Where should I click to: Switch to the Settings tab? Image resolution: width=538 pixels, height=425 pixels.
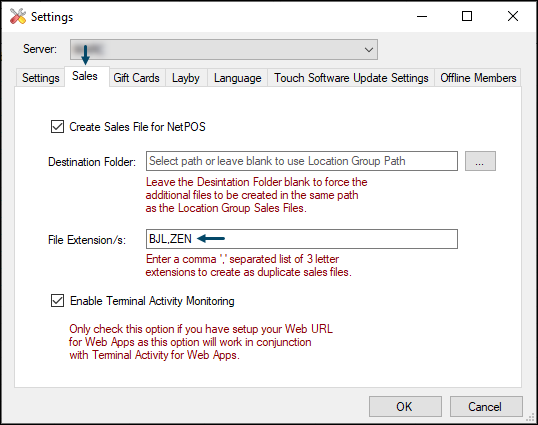click(x=40, y=78)
